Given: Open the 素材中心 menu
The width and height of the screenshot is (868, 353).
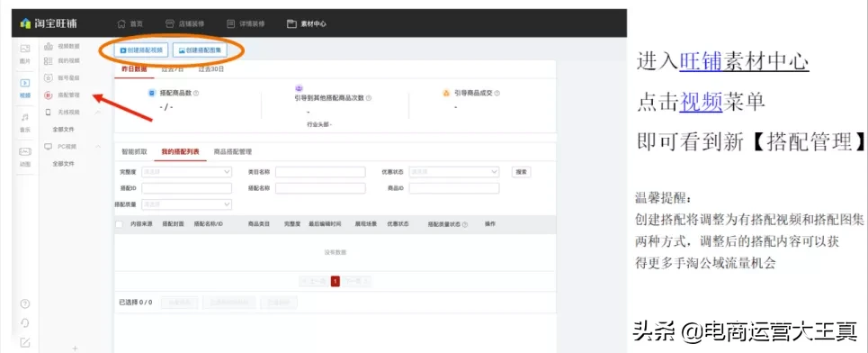Looking at the screenshot, I should pos(307,23).
